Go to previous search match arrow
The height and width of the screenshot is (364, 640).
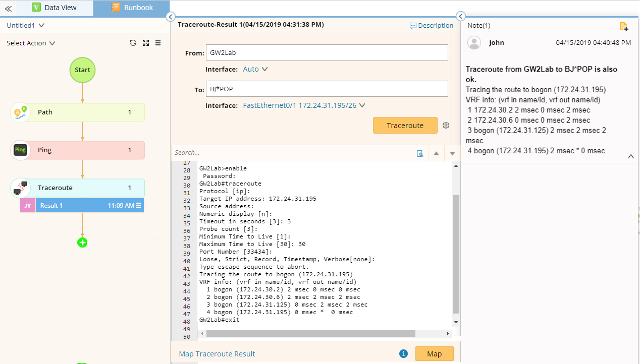click(436, 153)
